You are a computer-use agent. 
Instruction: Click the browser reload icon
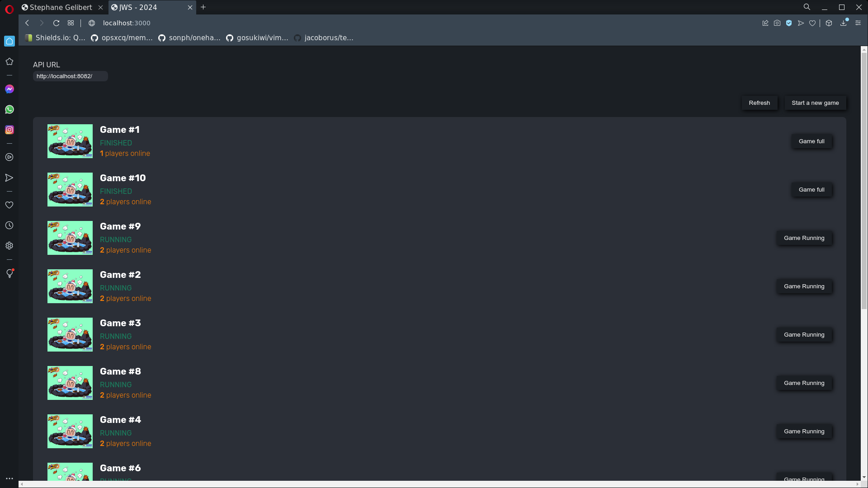point(56,23)
